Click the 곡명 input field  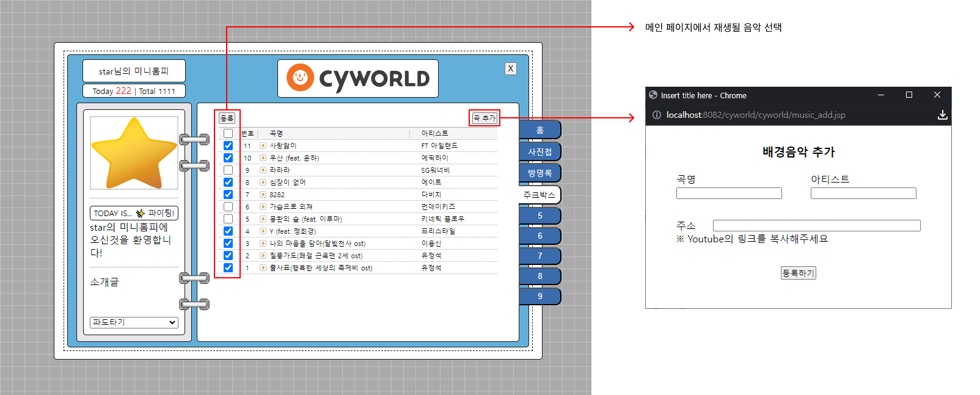pyautogui.click(x=729, y=193)
